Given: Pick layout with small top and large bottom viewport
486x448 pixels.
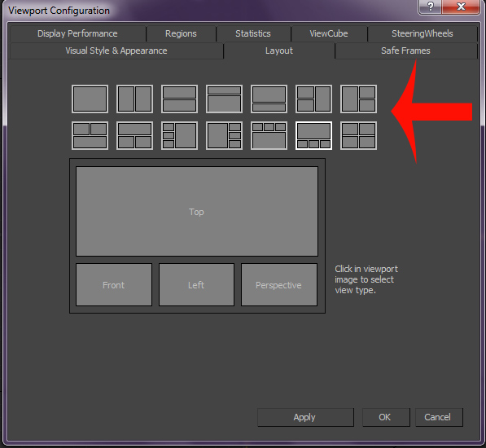Looking at the screenshot, I should (224, 99).
